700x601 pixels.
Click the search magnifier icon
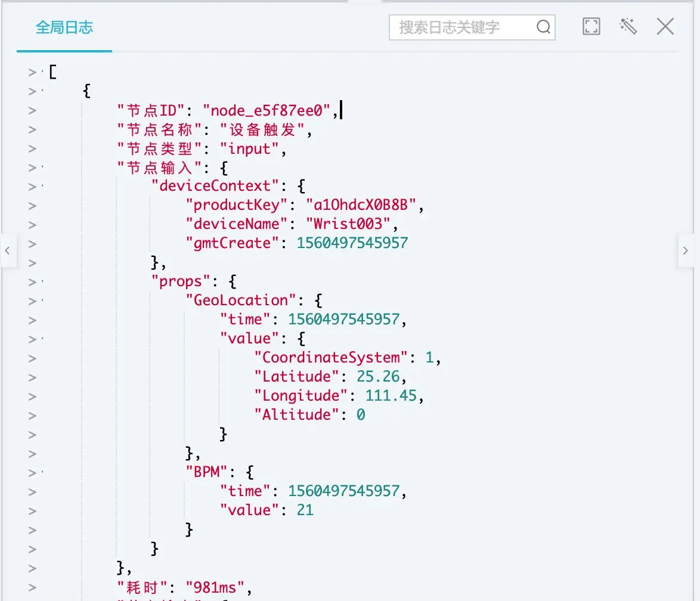pos(543,27)
